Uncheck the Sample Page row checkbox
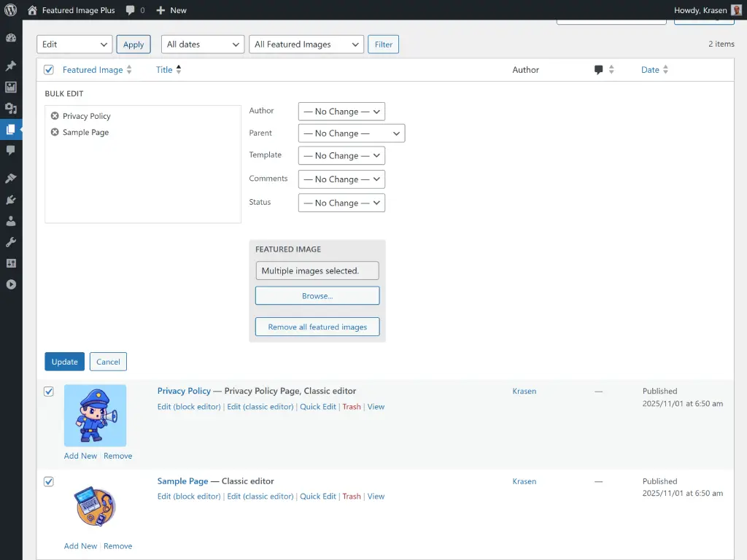Image resolution: width=747 pixels, height=560 pixels. point(48,481)
